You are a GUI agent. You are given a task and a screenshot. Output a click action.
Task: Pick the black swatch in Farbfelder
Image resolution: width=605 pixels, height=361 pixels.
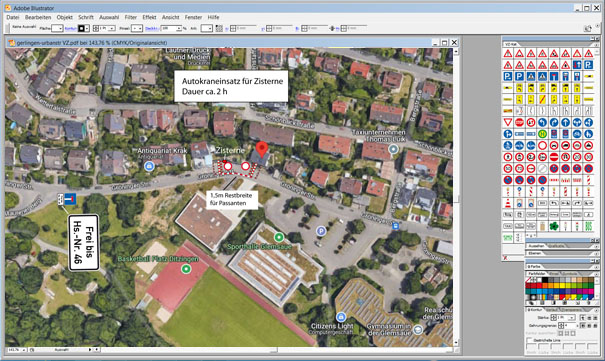tap(545, 280)
